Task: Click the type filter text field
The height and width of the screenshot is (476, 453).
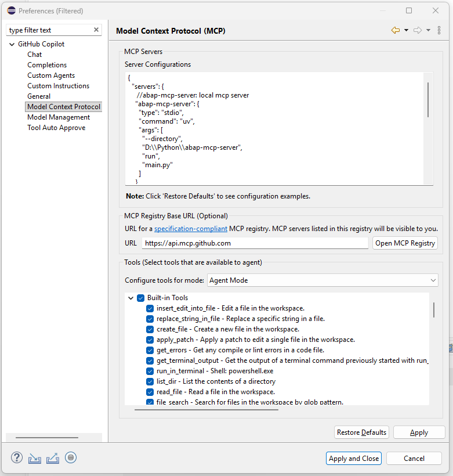Action: tap(50, 30)
